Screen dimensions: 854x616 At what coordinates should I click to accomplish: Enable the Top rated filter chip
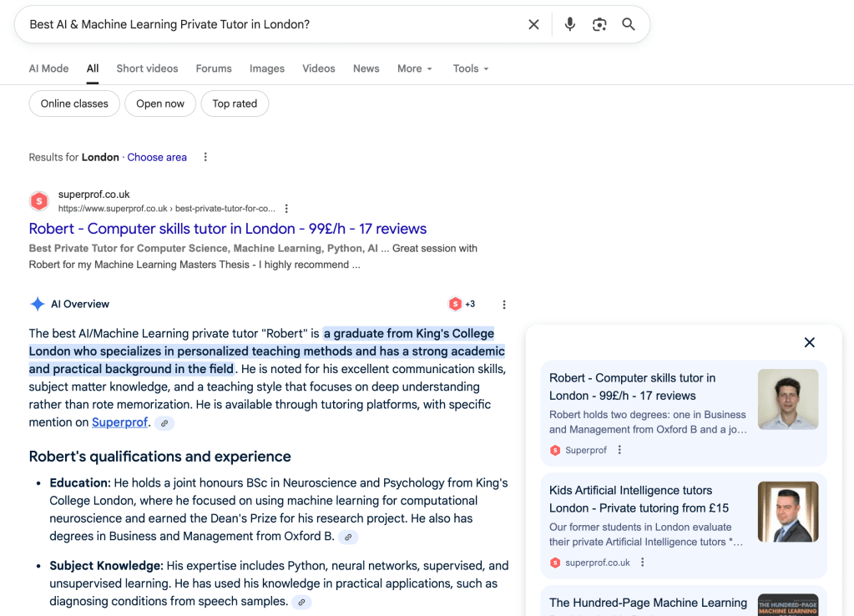click(235, 104)
